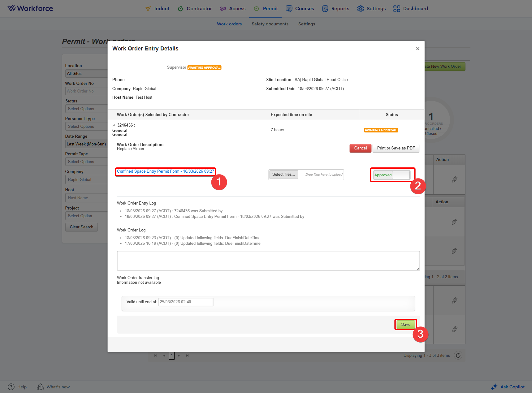
Task: Toggle the Approved switch for permit form
Action: coord(400,175)
